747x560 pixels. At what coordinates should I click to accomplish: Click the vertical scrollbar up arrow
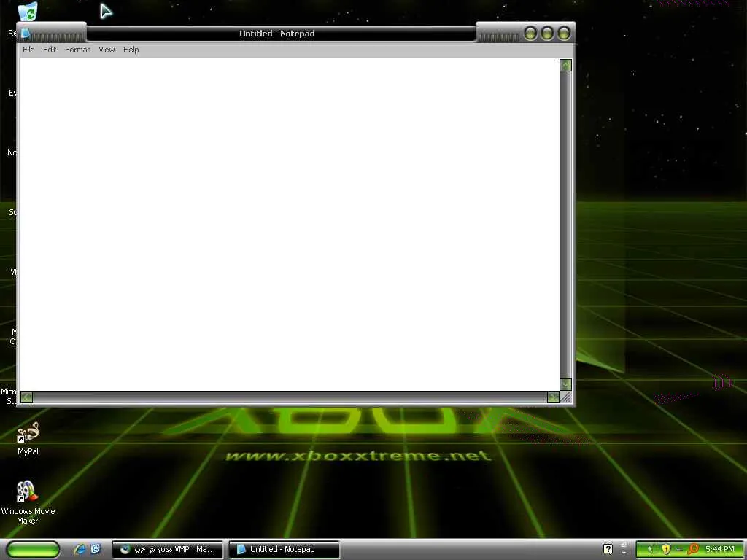pyautogui.click(x=565, y=65)
